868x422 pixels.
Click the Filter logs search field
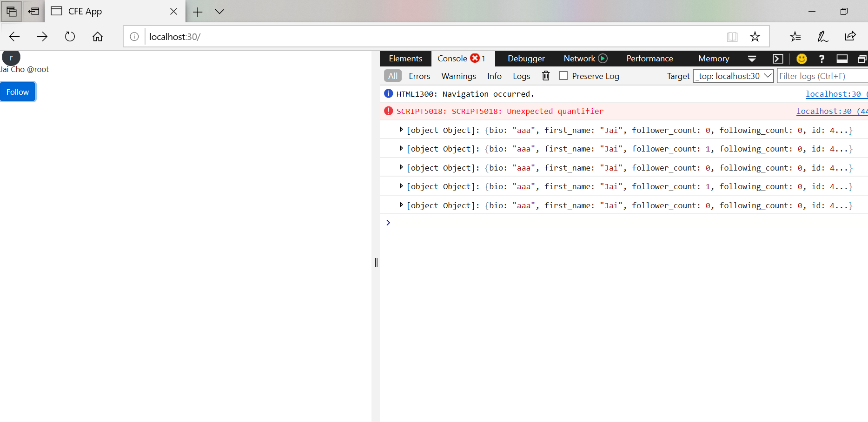click(822, 76)
